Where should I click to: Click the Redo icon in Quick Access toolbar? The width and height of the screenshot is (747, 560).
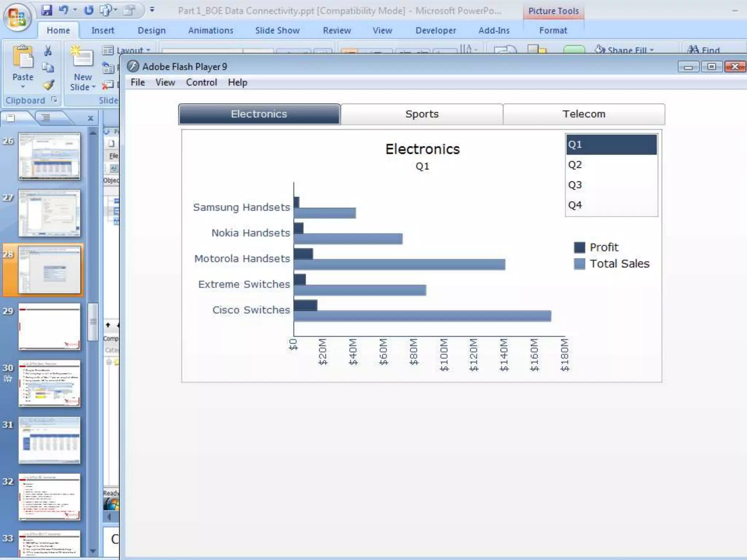click(x=89, y=10)
